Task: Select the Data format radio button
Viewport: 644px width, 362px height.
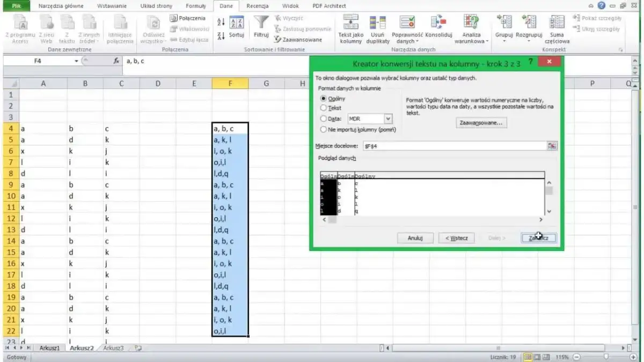Action: click(323, 119)
